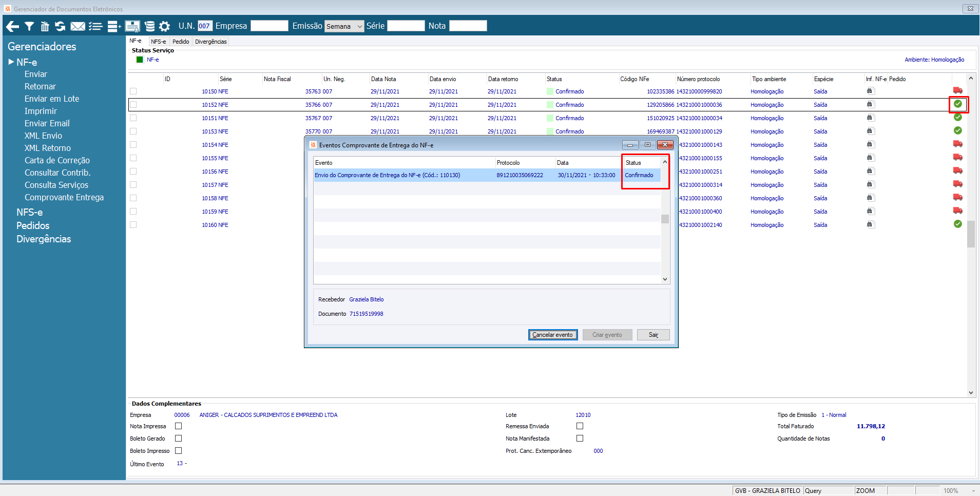Click the back arrow toolbar icon
Image resolution: width=980 pixels, height=496 pixels.
click(12, 26)
